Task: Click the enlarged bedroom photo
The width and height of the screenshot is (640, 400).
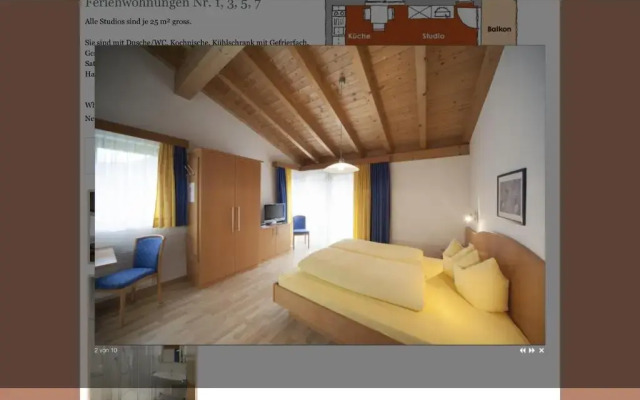Action: [320, 195]
